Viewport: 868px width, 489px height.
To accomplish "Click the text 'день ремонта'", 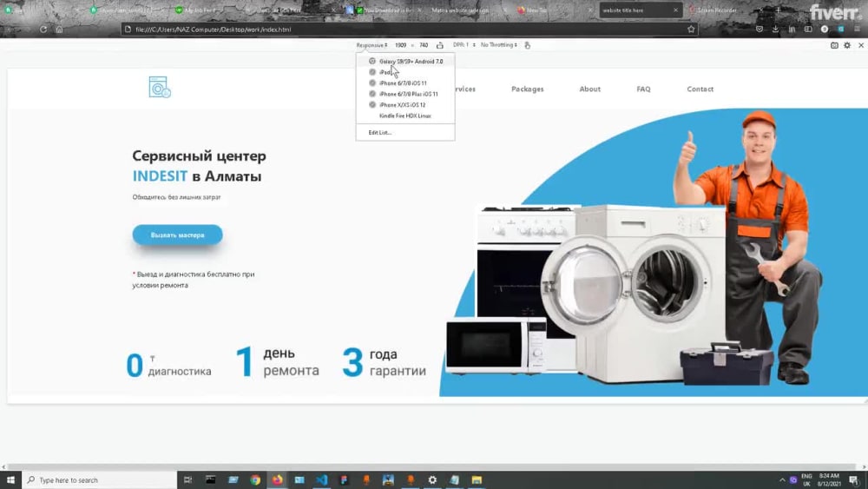I will [x=291, y=361].
